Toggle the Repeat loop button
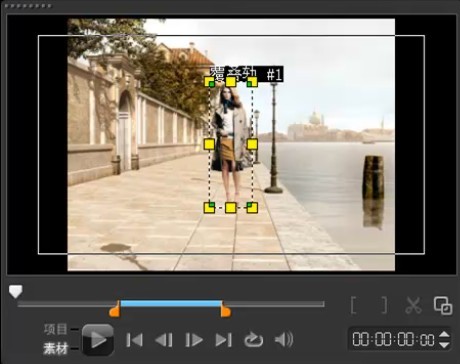460x364 pixels. tap(253, 340)
